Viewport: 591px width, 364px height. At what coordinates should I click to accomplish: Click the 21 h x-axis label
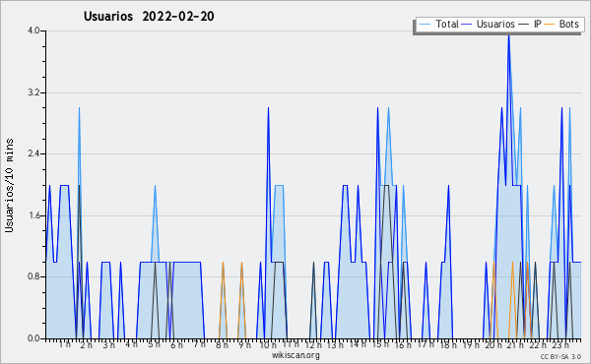click(516, 345)
